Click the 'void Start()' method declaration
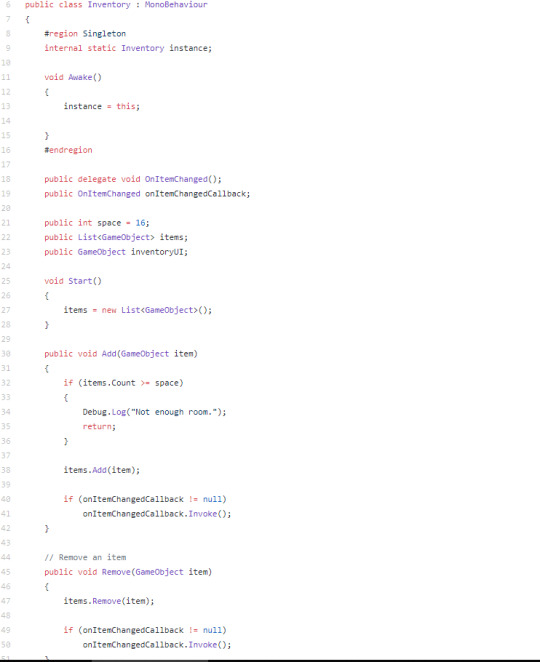The height and width of the screenshot is (662, 540). coord(73,281)
